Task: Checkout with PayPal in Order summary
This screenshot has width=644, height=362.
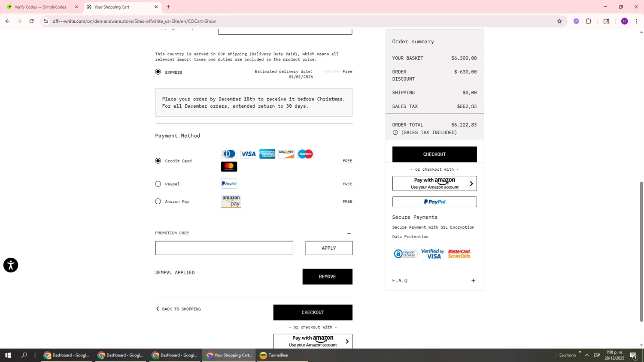Action: (x=434, y=202)
